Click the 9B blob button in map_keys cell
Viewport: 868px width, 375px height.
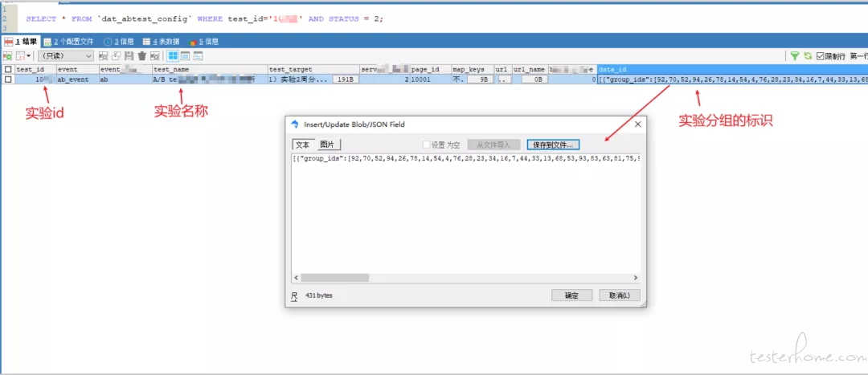point(481,79)
